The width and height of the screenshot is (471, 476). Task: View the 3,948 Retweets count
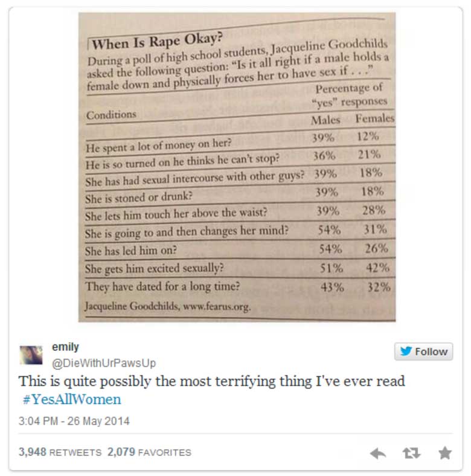(x=60, y=452)
